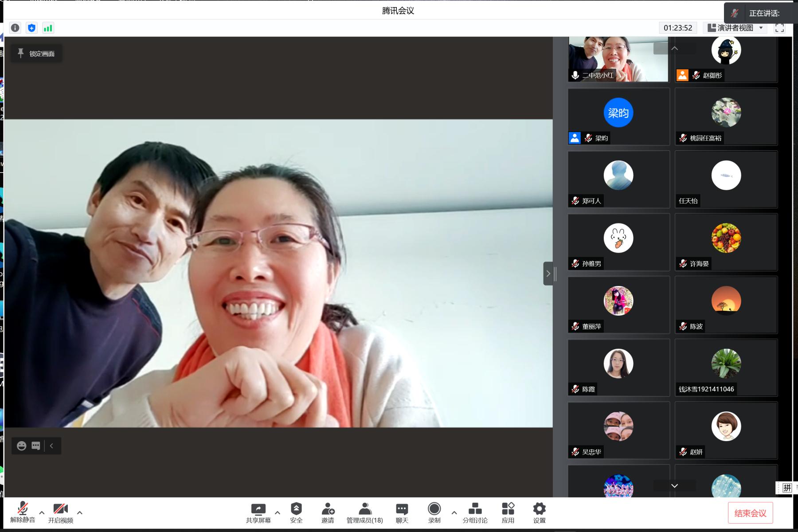Click the 锁定画面 pin screen button

point(36,54)
